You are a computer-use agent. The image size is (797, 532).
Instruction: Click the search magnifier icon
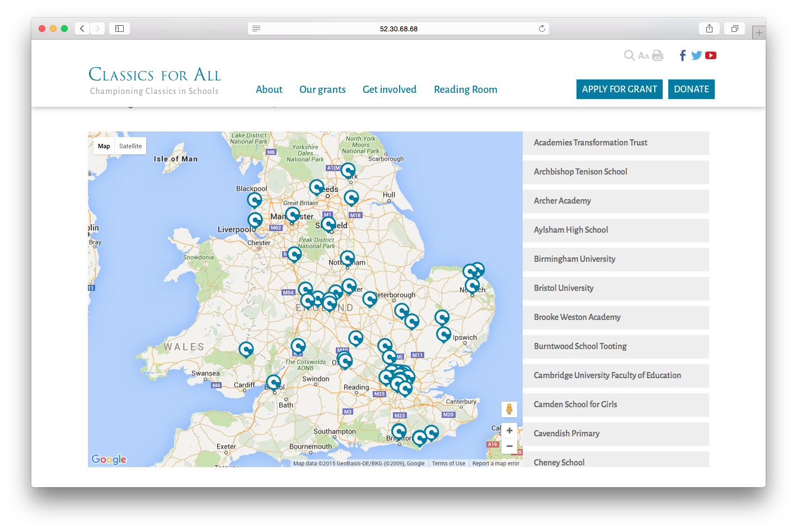pyautogui.click(x=630, y=55)
